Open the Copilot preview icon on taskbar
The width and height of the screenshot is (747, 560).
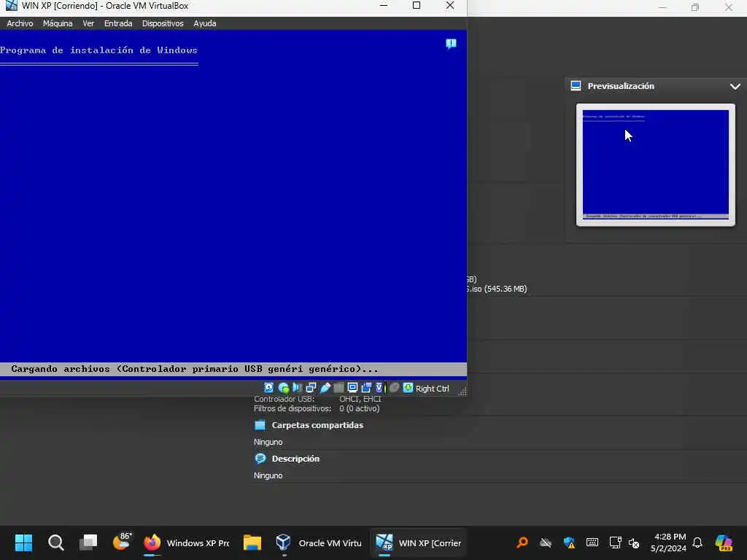(x=724, y=542)
